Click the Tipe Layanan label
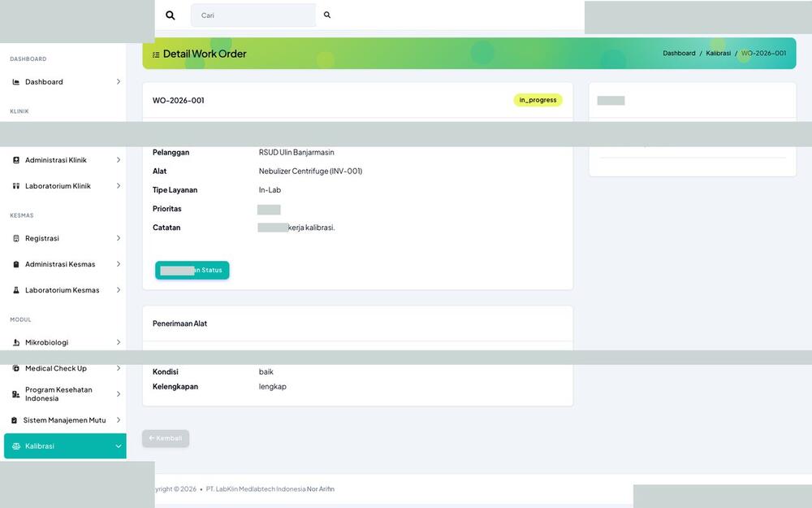The height and width of the screenshot is (508, 812). tap(175, 190)
